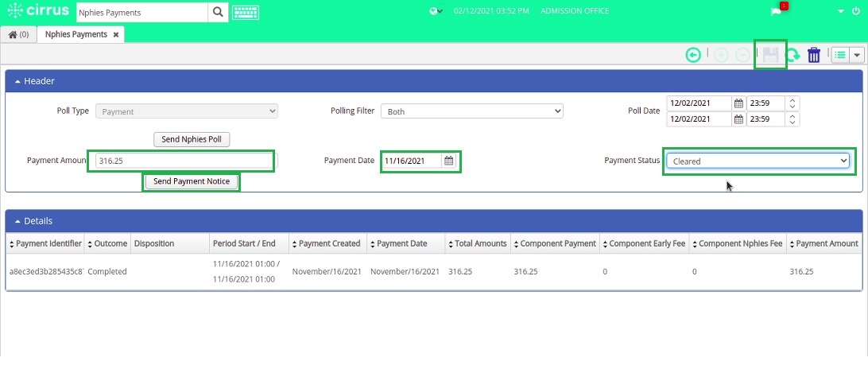
Task: Click the Cirrus logo
Action: [38, 10]
